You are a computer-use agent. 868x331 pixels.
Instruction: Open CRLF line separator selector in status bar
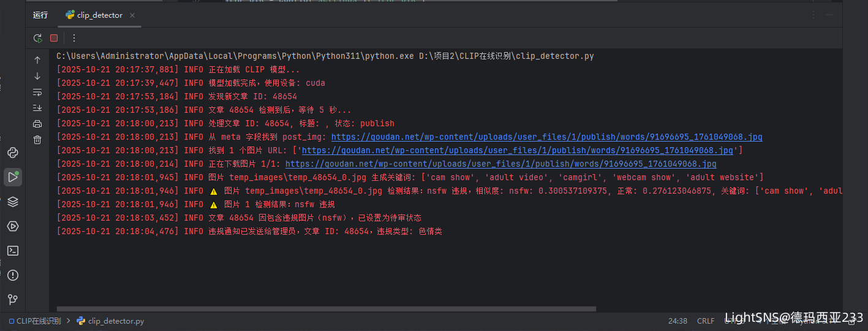click(x=706, y=321)
